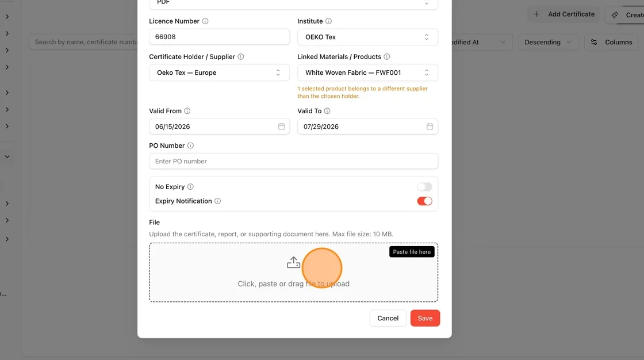Click the PO Number info icon
This screenshot has width=644, height=360.
tap(190, 145)
